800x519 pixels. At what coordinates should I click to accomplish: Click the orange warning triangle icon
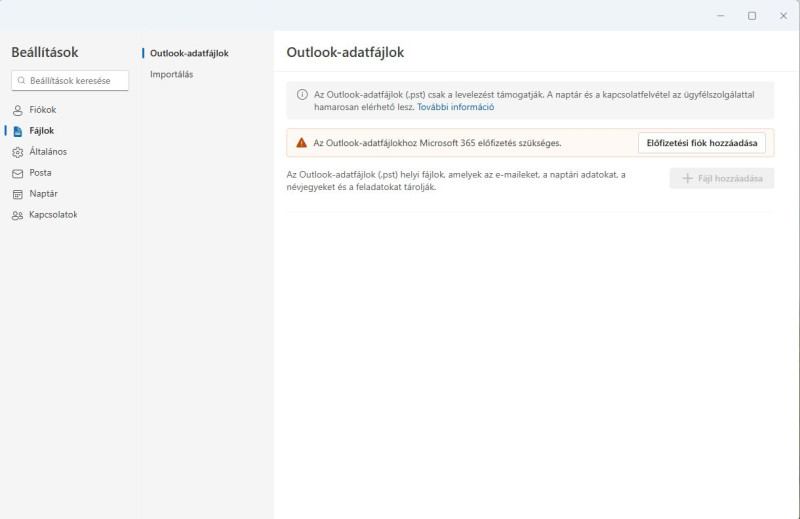pos(302,143)
